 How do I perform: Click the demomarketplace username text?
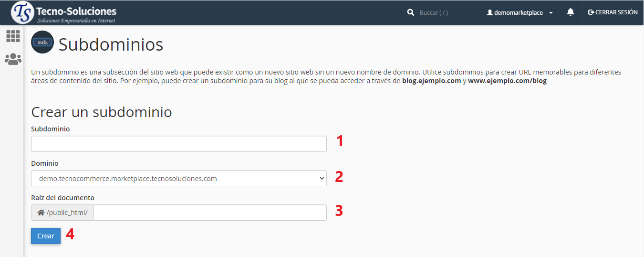click(518, 13)
